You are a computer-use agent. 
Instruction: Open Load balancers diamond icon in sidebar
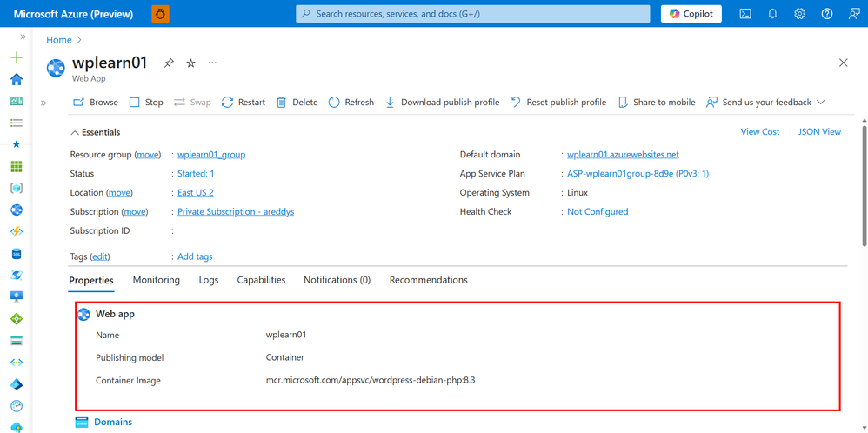click(17, 319)
